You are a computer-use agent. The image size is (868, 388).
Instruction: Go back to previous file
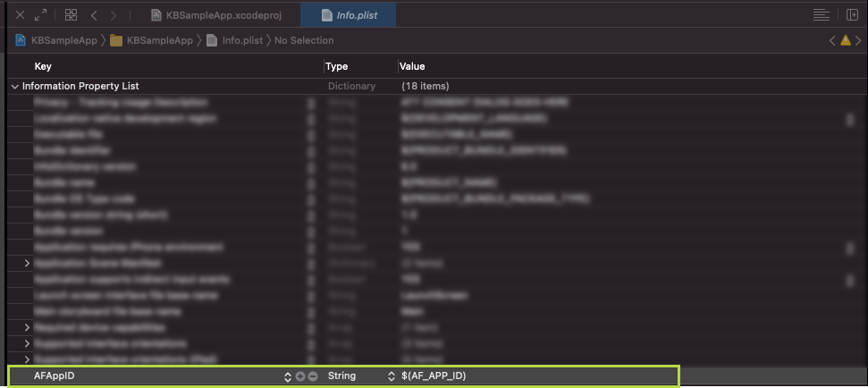93,15
